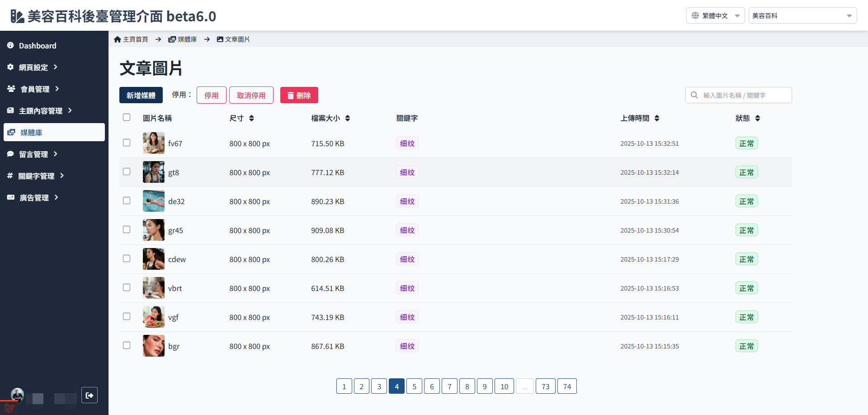Open 關鍵字管理 in the sidebar

click(54, 176)
